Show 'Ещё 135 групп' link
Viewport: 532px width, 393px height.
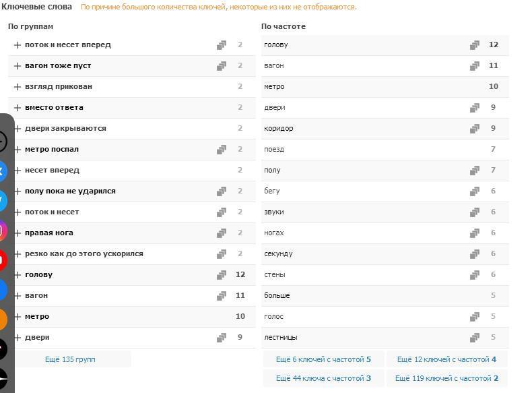pos(70,359)
